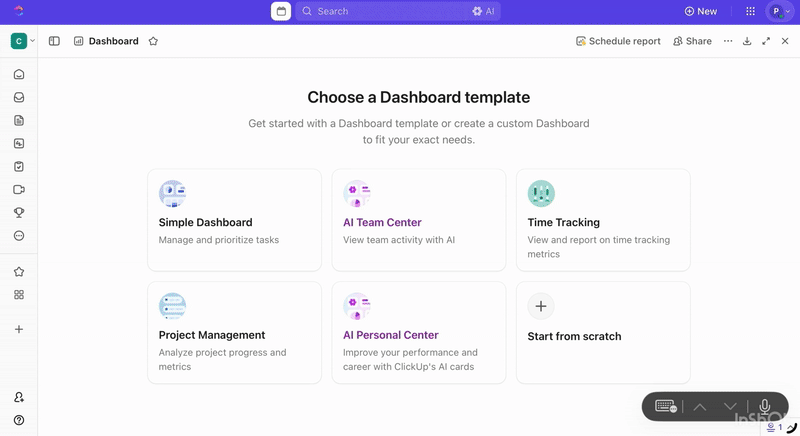
Task: Select the AI Personal Center template
Action: pos(419,332)
